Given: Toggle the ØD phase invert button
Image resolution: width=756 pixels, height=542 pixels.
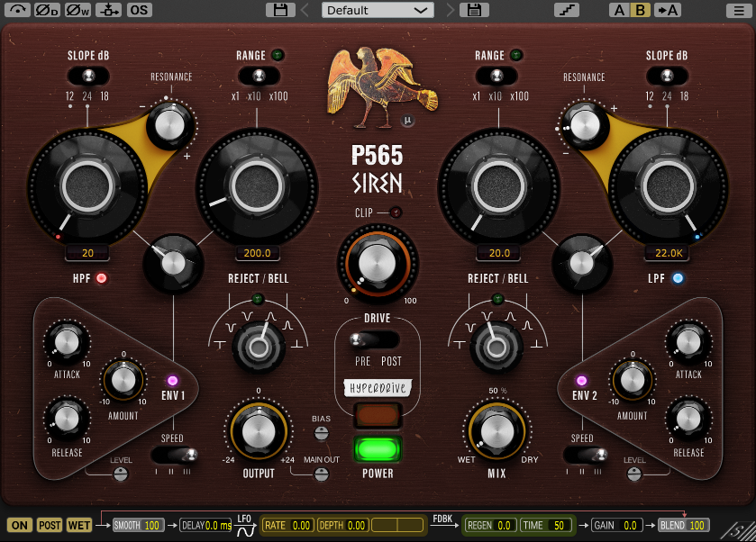Looking at the screenshot, I should pyautogui.click(x=47, y=10).
